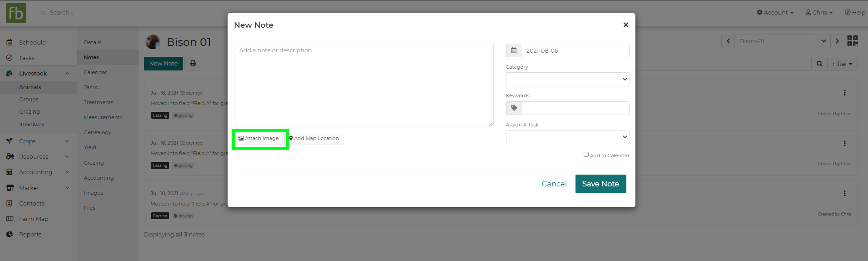Screen dimensions: 868x261
Task: Expand the Market section chevron
Action: tap(67, 188)
